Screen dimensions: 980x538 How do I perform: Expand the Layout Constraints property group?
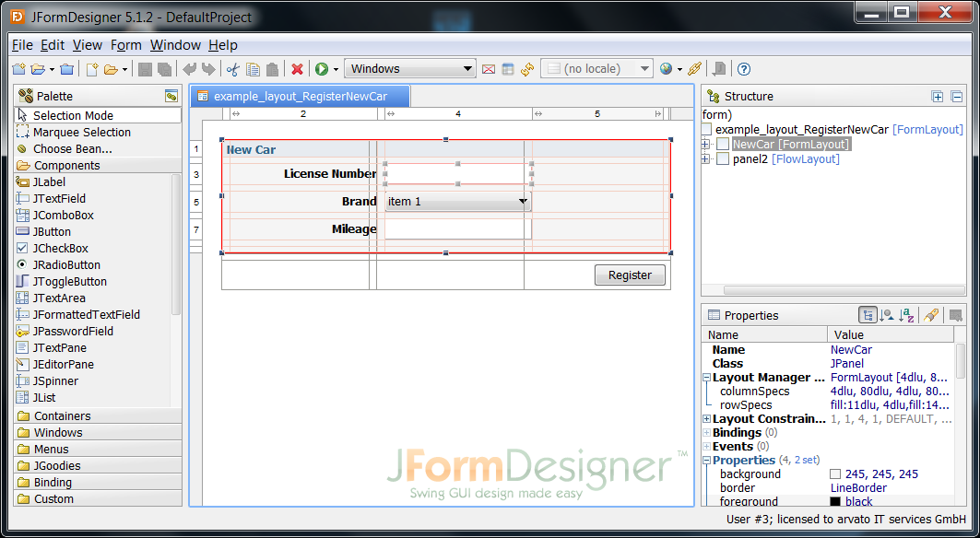707,419
